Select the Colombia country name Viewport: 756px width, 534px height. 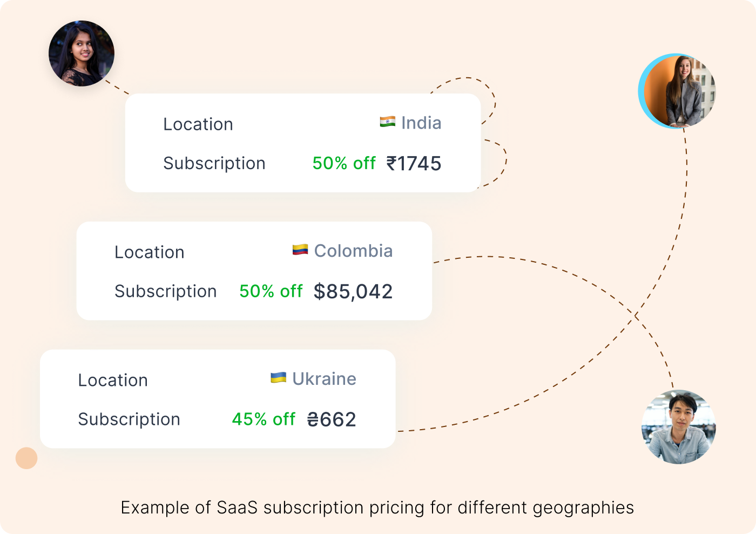[353, 251]
